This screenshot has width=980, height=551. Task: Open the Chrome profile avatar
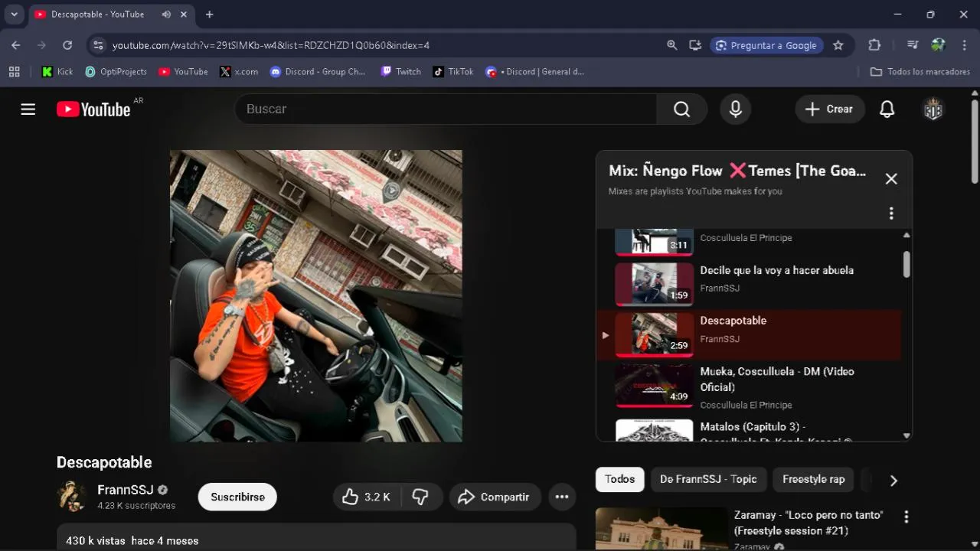938,45
